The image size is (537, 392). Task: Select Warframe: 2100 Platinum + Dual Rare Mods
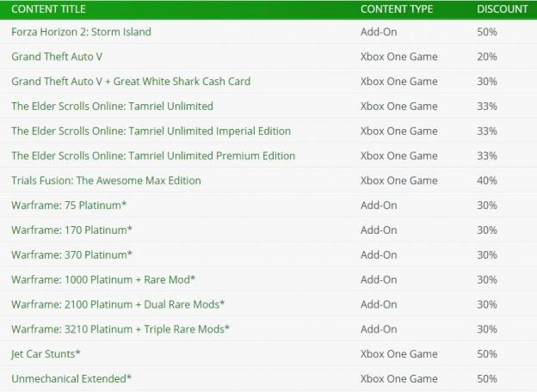point(118,304)
